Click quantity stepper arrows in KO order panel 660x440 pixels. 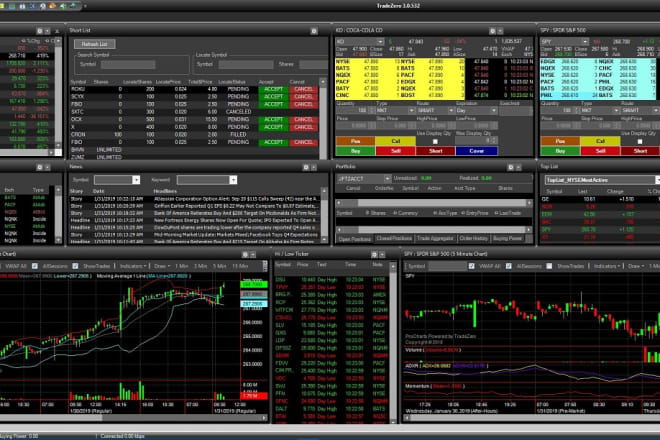371,111
